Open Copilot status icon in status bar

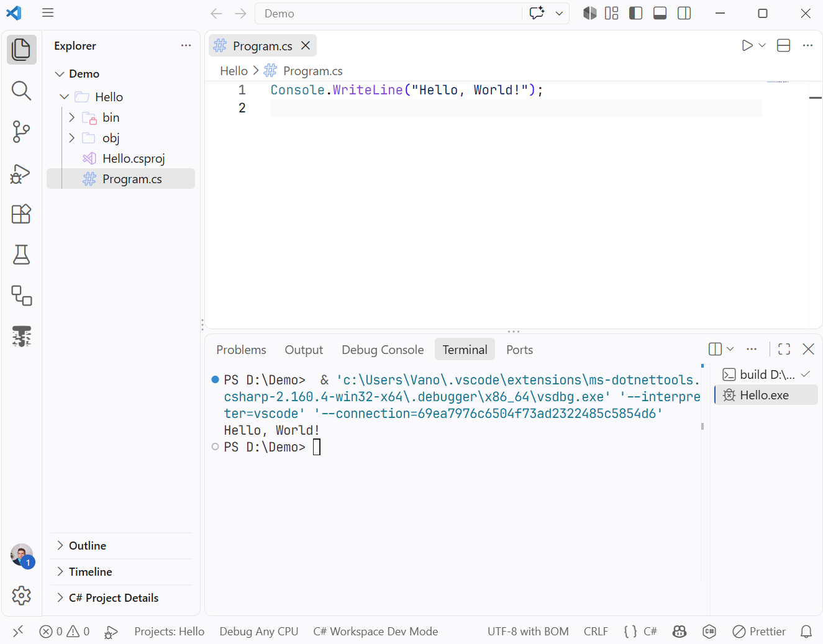point(680,631)
